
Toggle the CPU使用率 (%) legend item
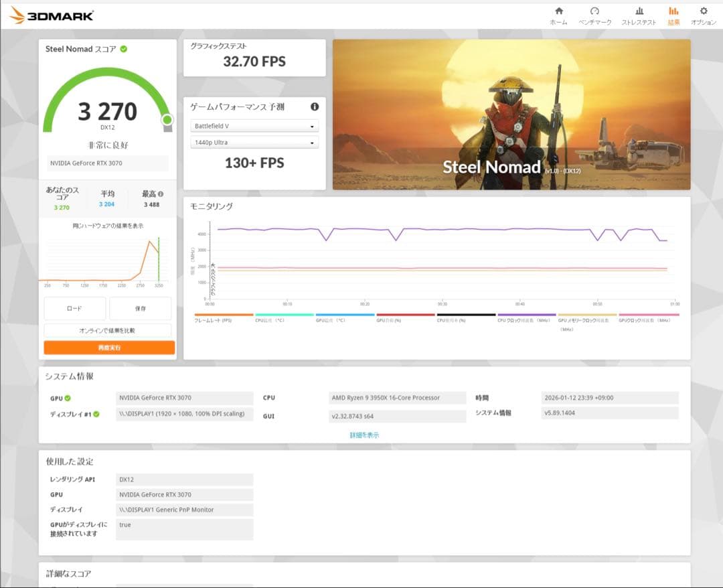click(466, 318)
